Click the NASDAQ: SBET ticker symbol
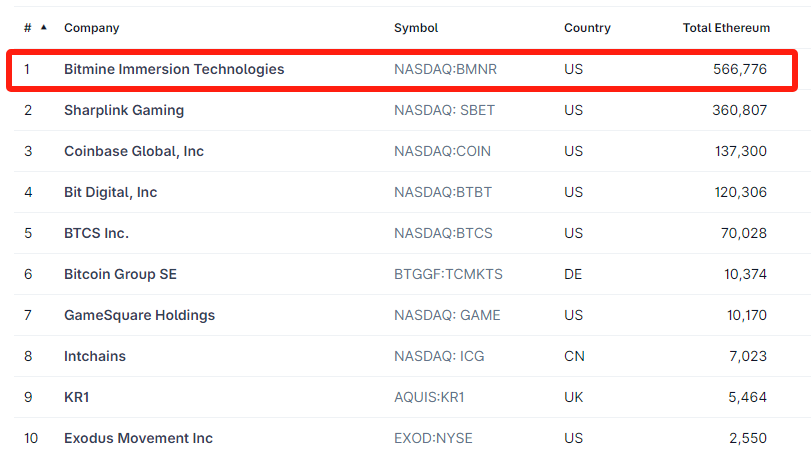 click(443, 110)
